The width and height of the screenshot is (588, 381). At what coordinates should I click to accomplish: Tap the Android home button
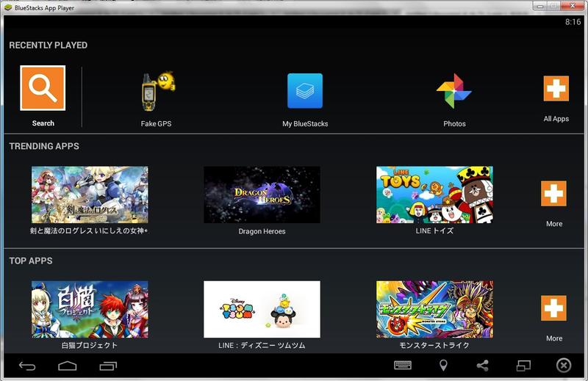tap(68, 366)
